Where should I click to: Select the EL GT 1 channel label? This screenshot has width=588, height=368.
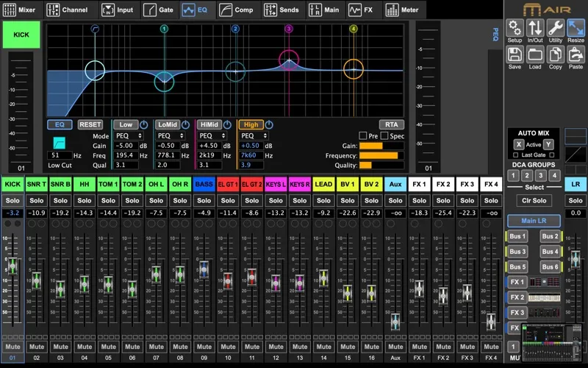[228, 185]
